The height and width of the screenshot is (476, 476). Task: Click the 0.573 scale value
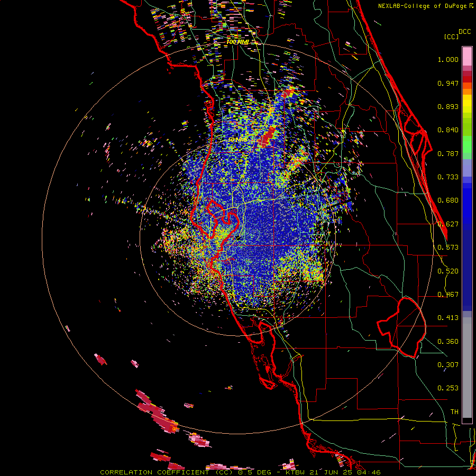click(448, 248)
